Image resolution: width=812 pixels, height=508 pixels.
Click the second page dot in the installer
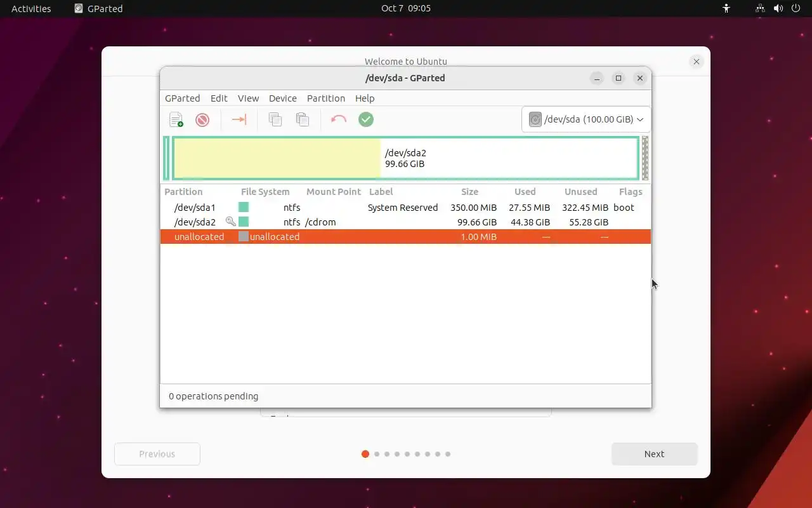(377, 454)
